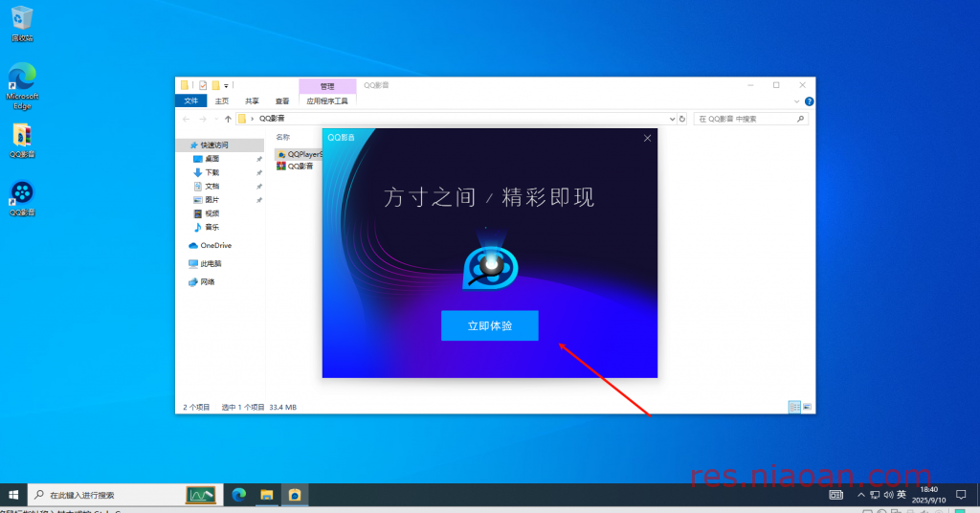Open the notification center icon
Viewport: 980px width, 513px height.
click(961, 495)
